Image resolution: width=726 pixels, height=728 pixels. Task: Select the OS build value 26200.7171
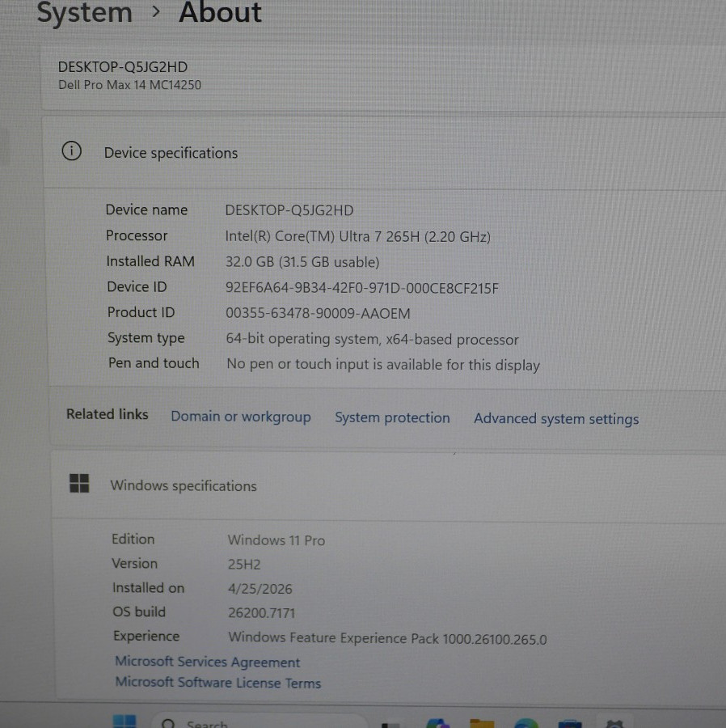click(x=262, y=613)
